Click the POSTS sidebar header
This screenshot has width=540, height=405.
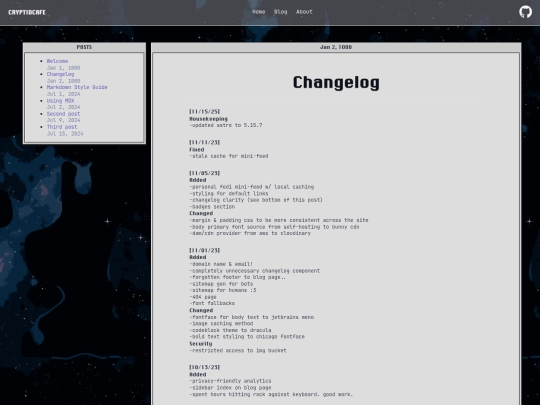click(x=84, y=47)
